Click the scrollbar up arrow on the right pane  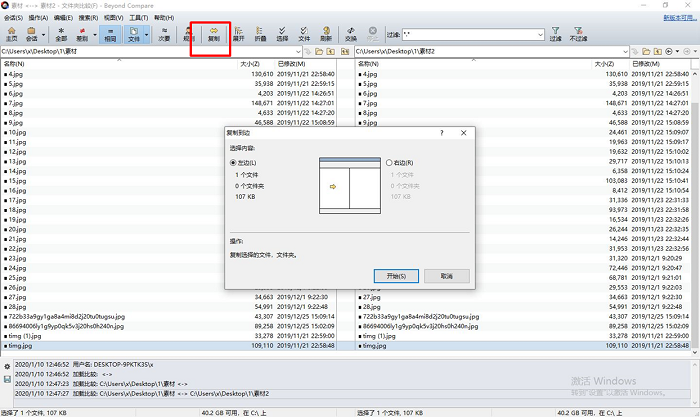695,74
